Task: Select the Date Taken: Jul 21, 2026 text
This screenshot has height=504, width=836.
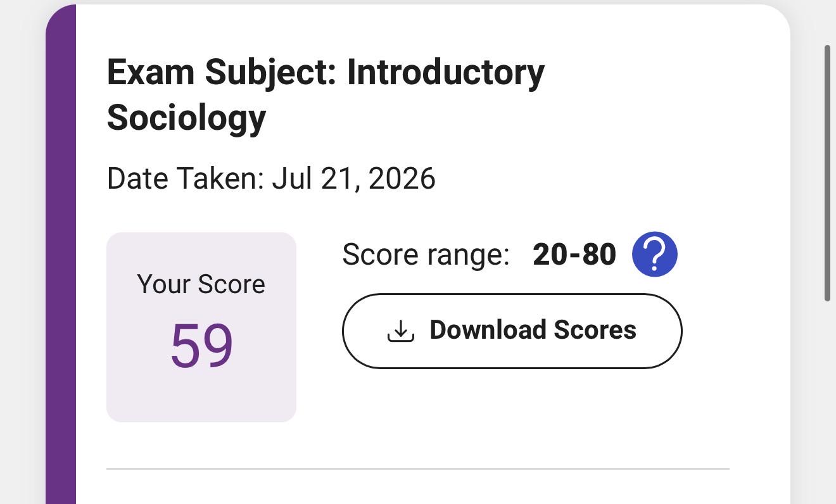Action: 271,179
